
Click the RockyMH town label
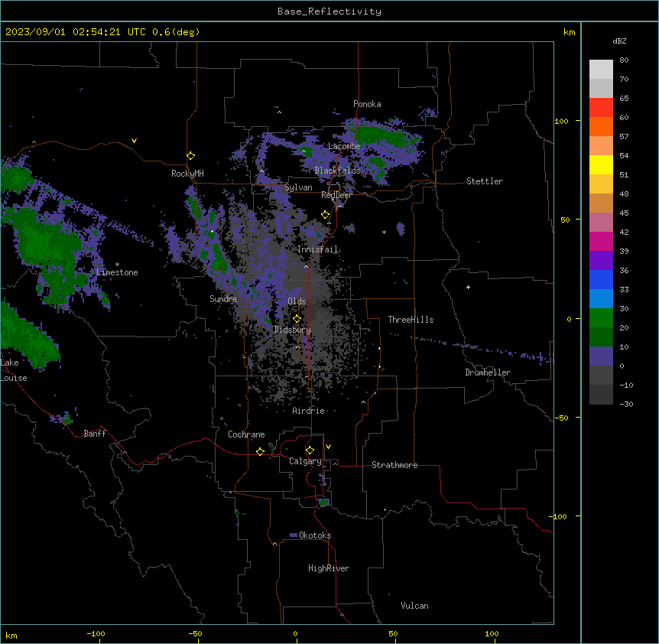pos(187,174)
